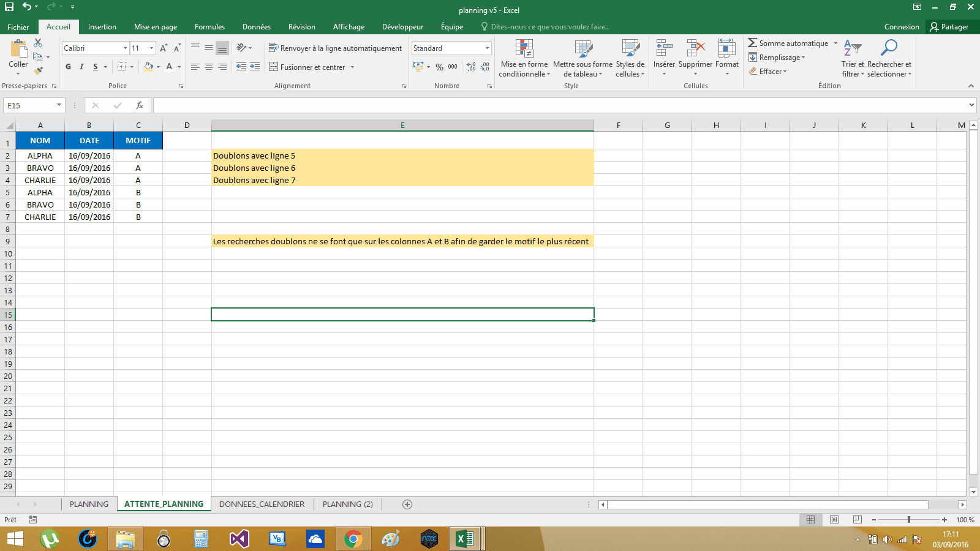Open Google Chrome from the taskbar
The height and width of the screenshot is (551, 980).
tap(352, 539)
